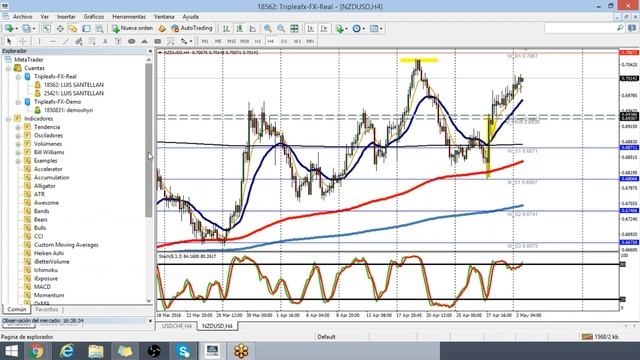Screen dimensions: 640x360
Task: Select the triangle drawing tool
Action: point(144,41)
